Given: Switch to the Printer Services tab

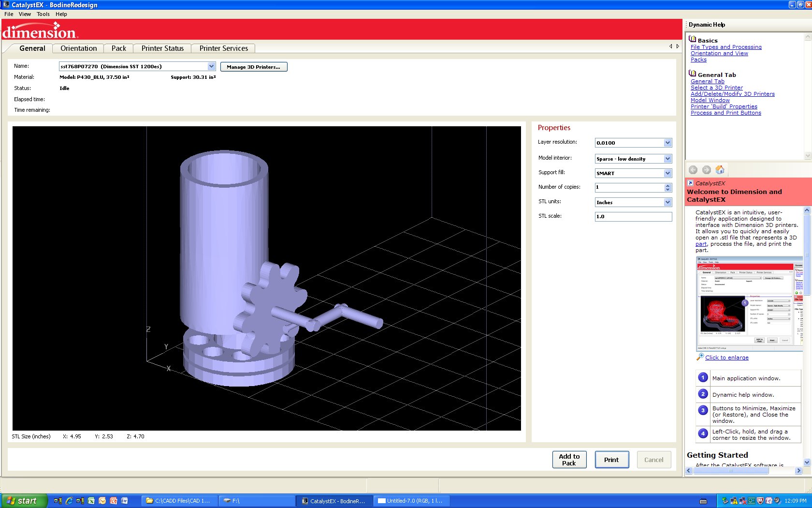Looking at the screenshot, I should [x=223, y=48].
